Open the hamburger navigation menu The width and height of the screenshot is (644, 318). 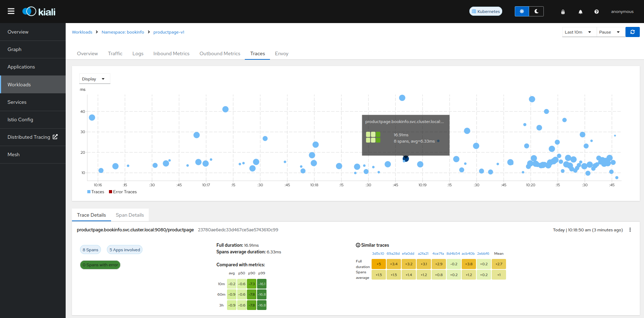click(x=11, y=11)
